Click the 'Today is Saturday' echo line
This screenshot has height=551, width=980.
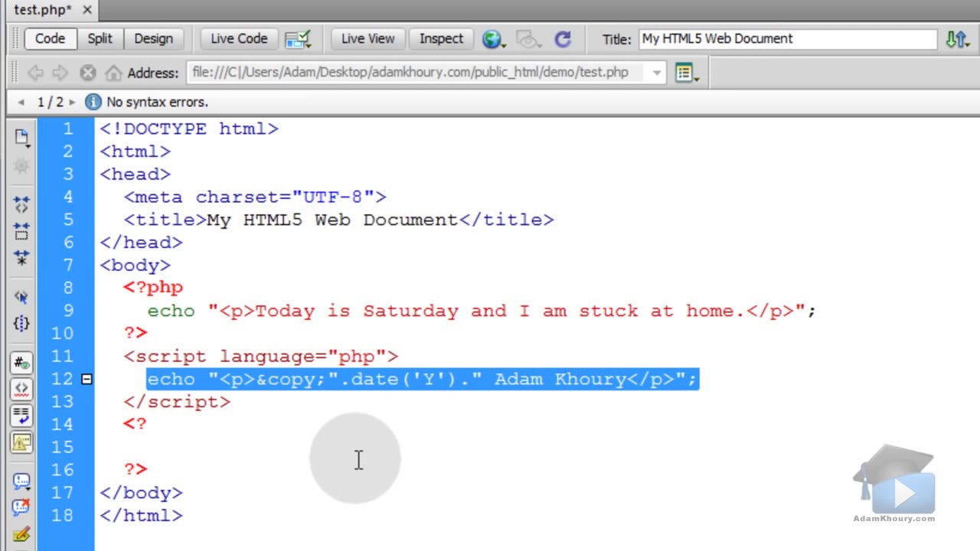[482, 311]
